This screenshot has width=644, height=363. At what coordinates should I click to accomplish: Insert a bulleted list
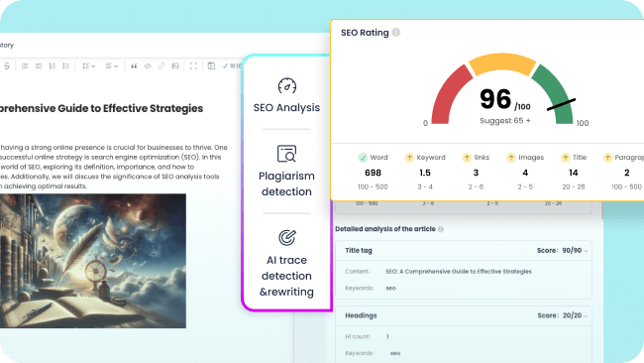pos(65,65)
